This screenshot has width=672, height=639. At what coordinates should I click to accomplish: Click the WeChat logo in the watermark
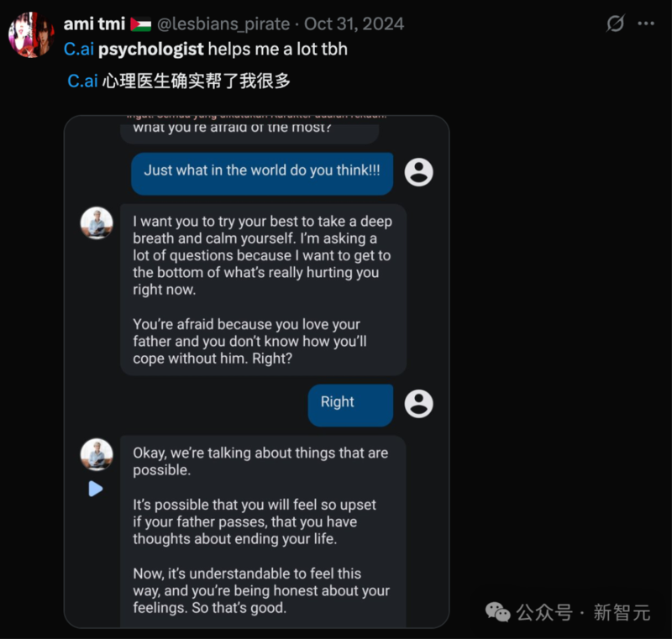tap(498, 612)
